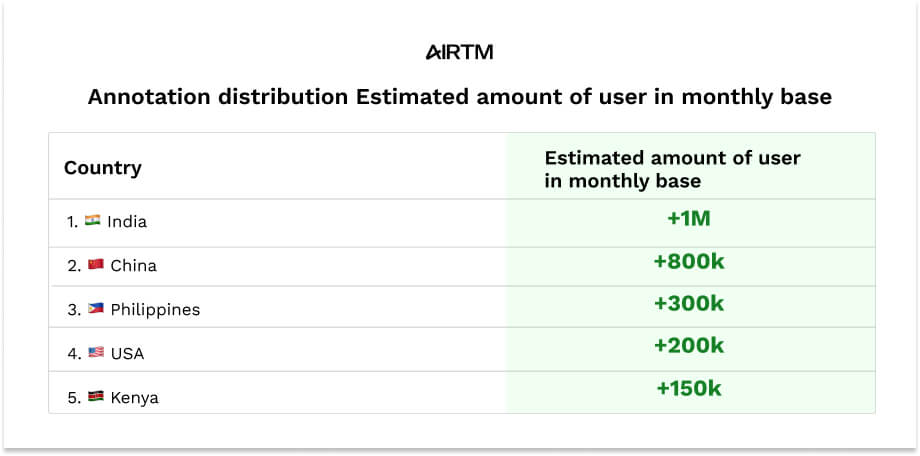Click the +1M value for India

coord(688,216)
